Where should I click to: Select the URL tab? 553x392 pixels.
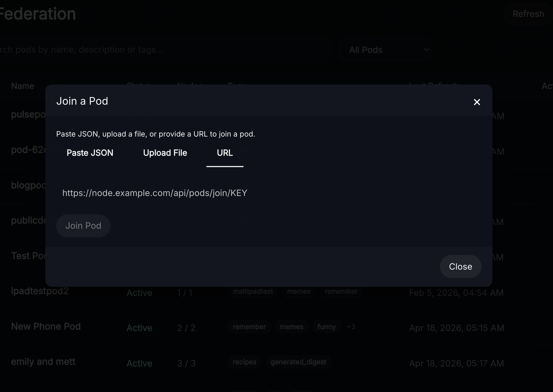(225, 153)
